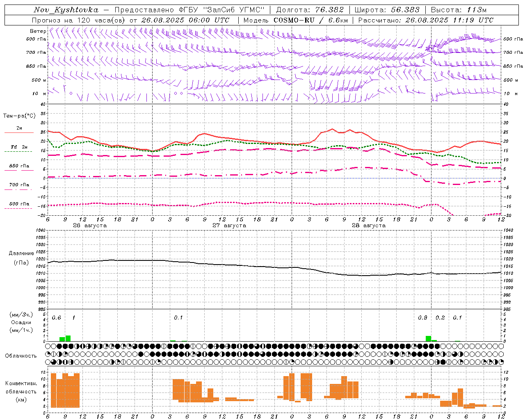This screenshot has height=420, width=525.
Task: Select the longitude value Долгота: 76.382
Action: click(310, 10)
